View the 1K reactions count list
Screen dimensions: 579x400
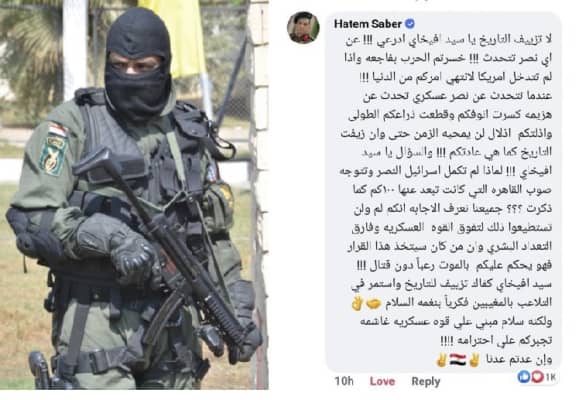coord(550,377)
